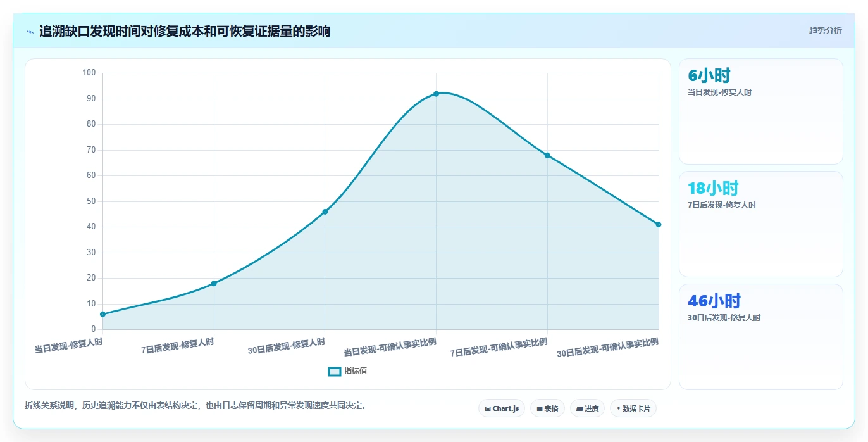Click the y-axis value 50

point(91,201)
